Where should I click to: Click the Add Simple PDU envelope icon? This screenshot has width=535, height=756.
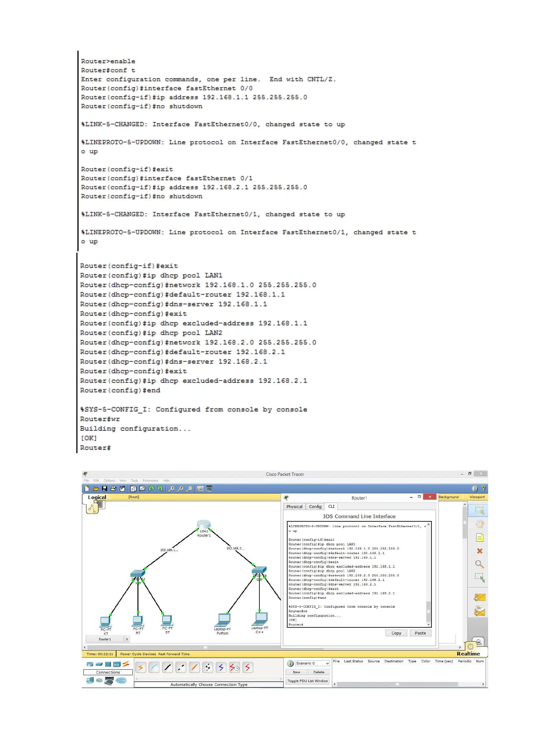(480, 597)
